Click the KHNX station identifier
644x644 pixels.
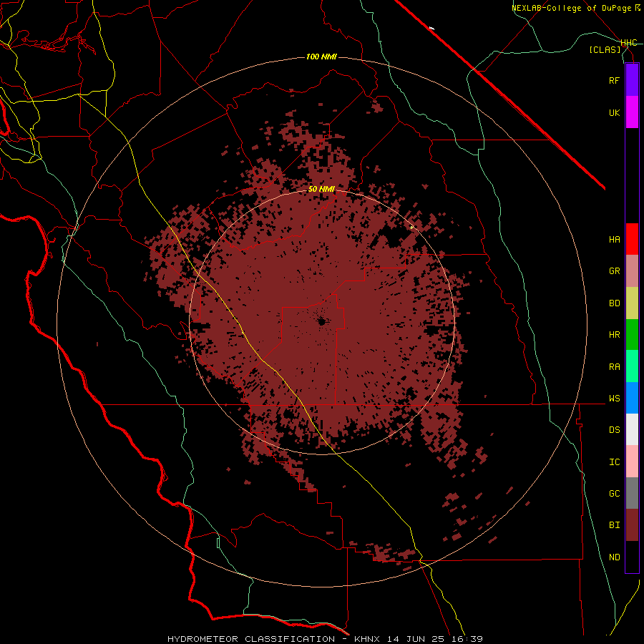coord(367,639)
